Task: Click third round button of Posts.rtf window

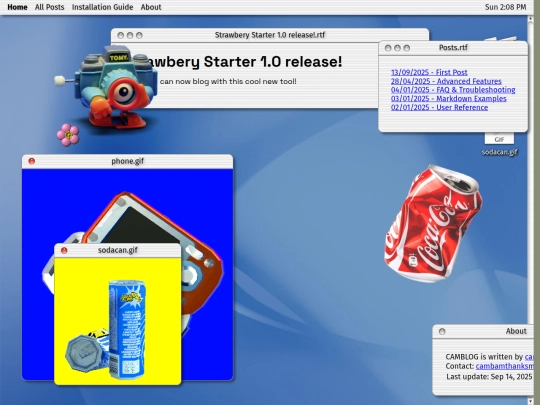Action: 407,48
